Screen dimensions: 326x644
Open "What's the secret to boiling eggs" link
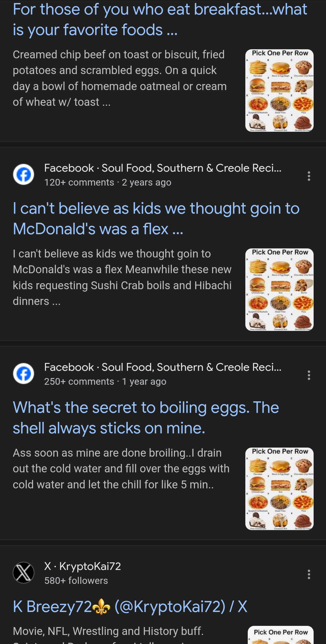click(146, 418)
